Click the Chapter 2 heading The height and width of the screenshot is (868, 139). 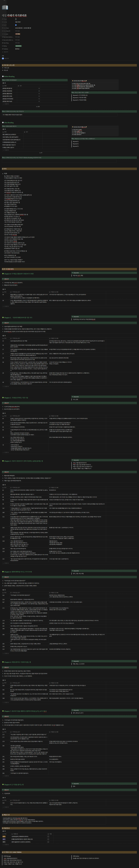click(16, 398)
